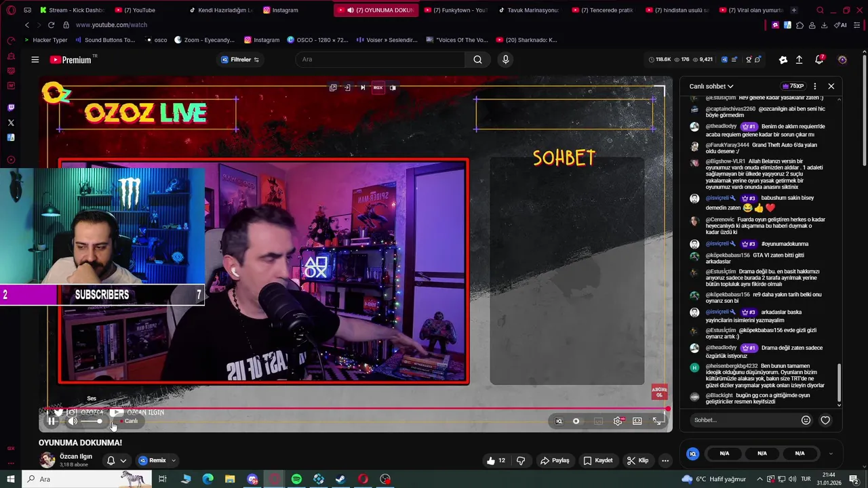
Task: Open Özcan Ilgın channel link
Action: pos(75,456)
